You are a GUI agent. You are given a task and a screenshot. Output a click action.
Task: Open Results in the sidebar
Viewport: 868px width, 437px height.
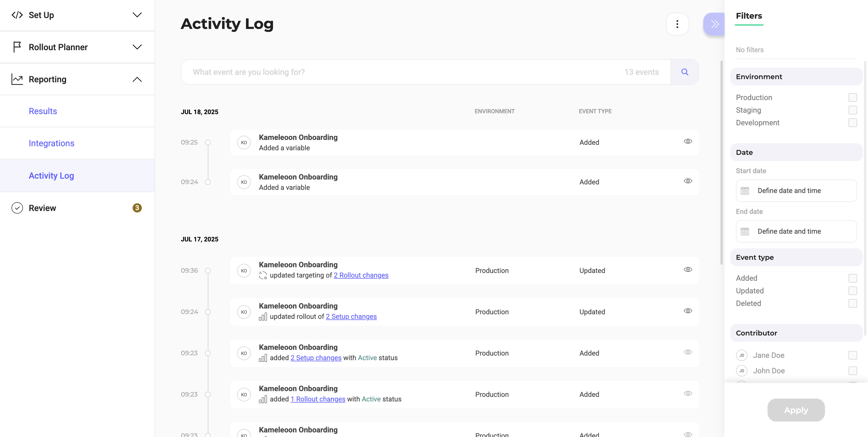pyautogui.click(x=43, y=111)
